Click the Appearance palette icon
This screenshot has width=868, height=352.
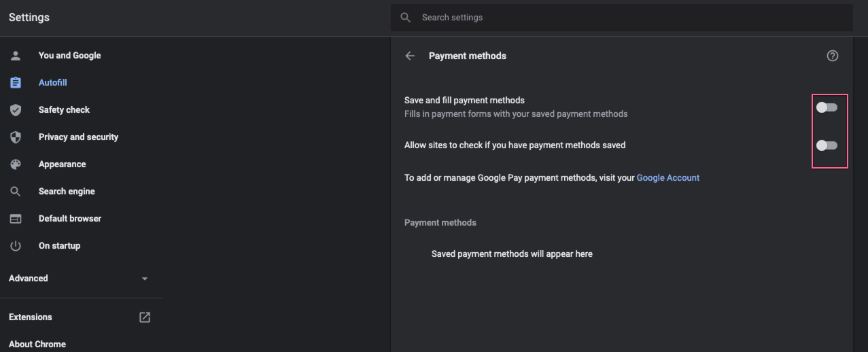(16, 164)
